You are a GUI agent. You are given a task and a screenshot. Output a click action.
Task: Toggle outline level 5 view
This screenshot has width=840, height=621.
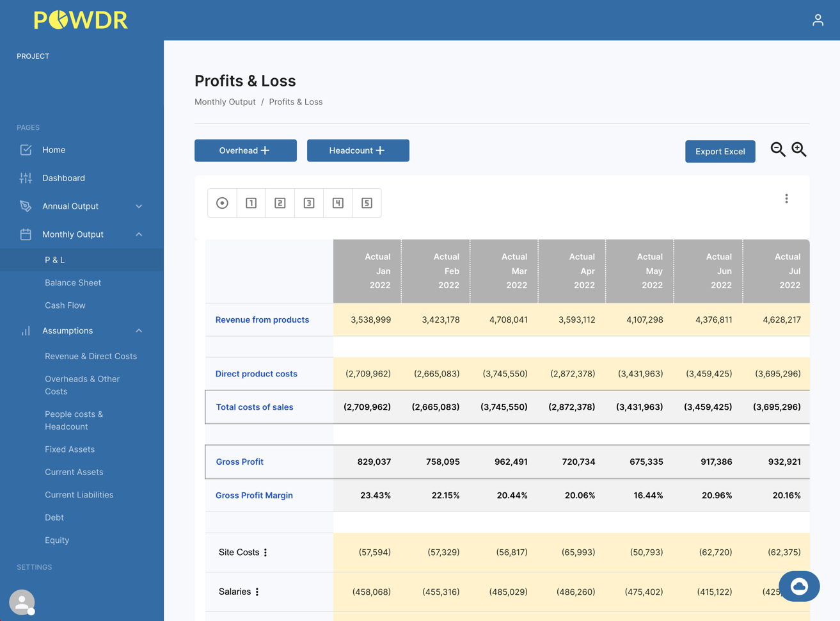click(367, 202)
